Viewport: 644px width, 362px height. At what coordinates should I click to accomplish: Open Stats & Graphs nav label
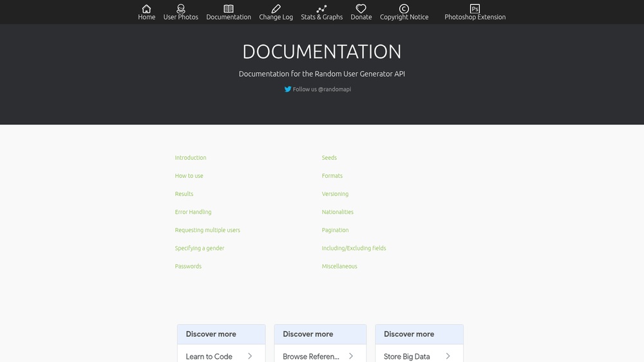(x=321, y=17)
